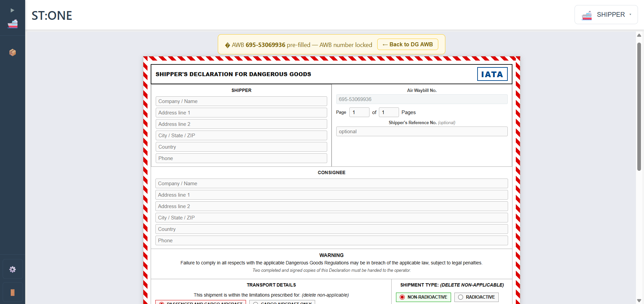
Task: Focus the consignee Address line 1 field
Action: (x=332, y=195)
